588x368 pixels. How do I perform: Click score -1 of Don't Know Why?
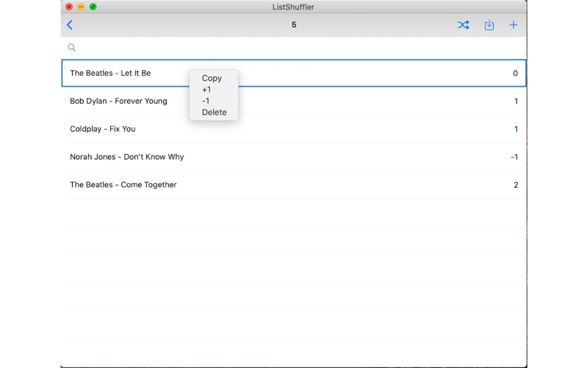coord(514,157)
